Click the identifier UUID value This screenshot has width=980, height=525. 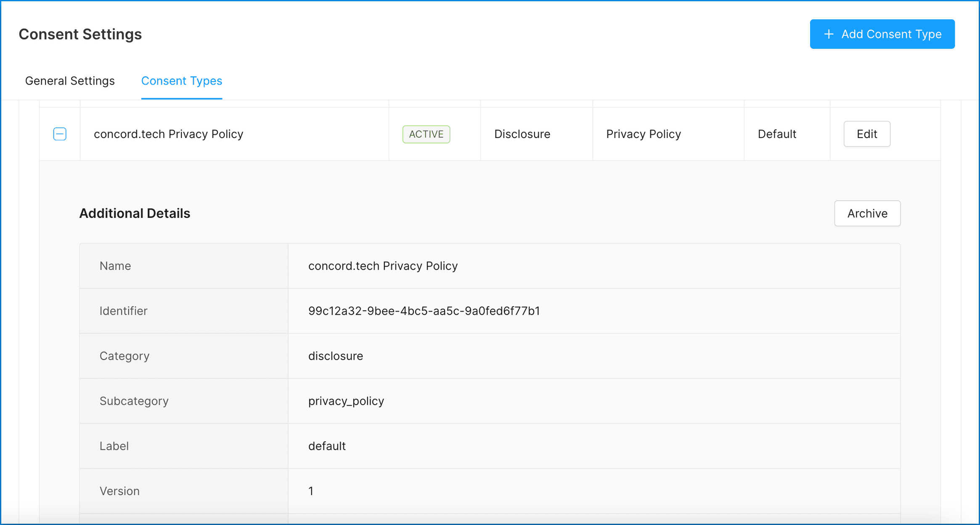point(424,311)
